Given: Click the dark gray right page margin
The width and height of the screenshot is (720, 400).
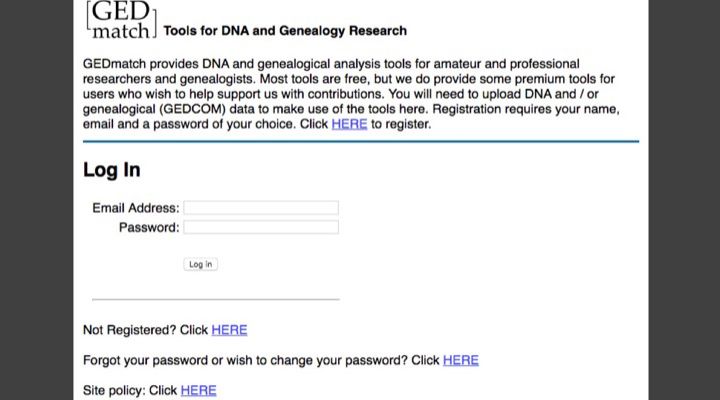Looking at the screenshot, I should [x=685, y=200].
